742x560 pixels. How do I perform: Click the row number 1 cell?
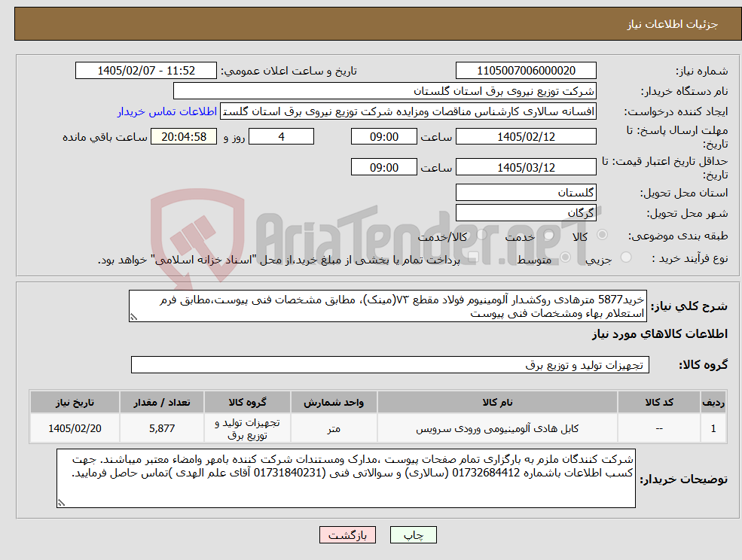tap(713, 428)
